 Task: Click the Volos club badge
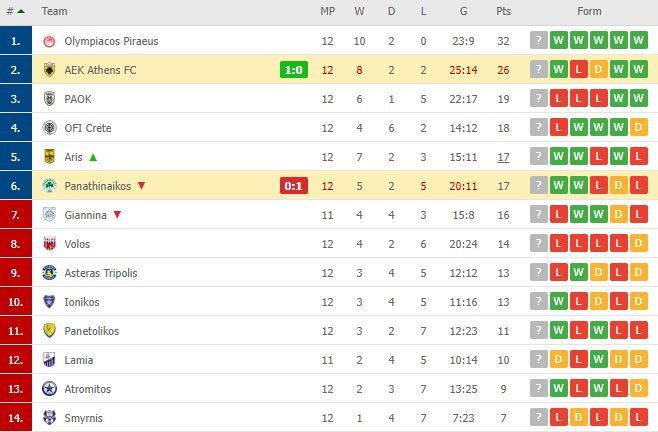point(49,244)
